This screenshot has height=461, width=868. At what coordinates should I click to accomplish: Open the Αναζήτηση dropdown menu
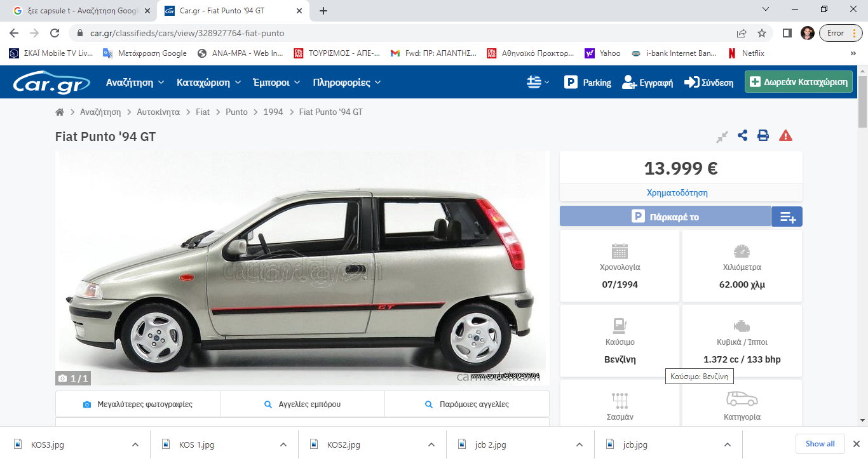click(x=135, y=83)
